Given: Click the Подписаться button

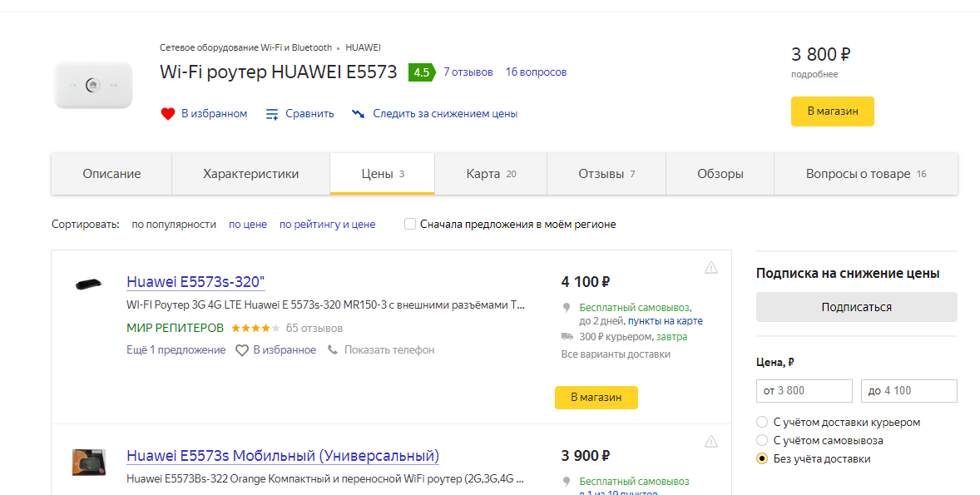Looking at the screenshot, I should coord(856,307).
